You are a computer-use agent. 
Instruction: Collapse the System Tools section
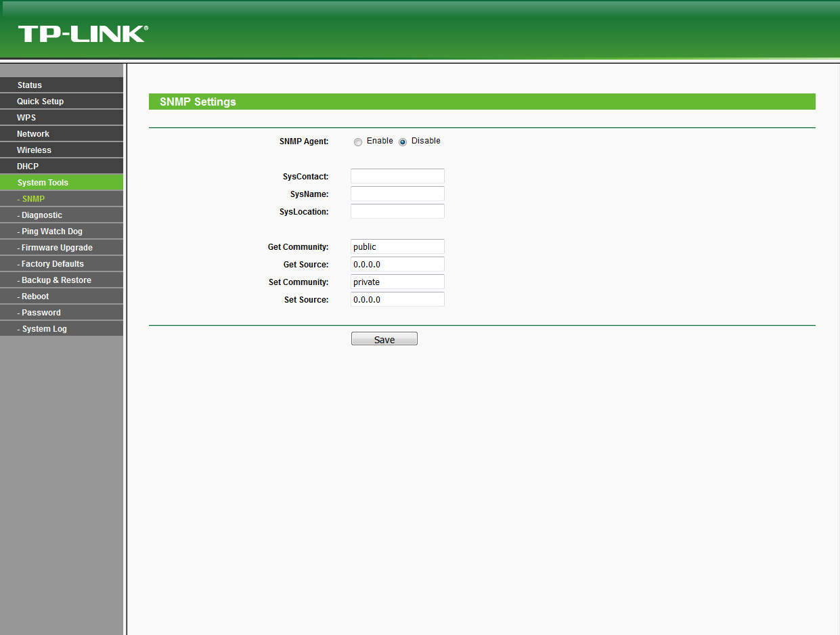click(62, 182)
